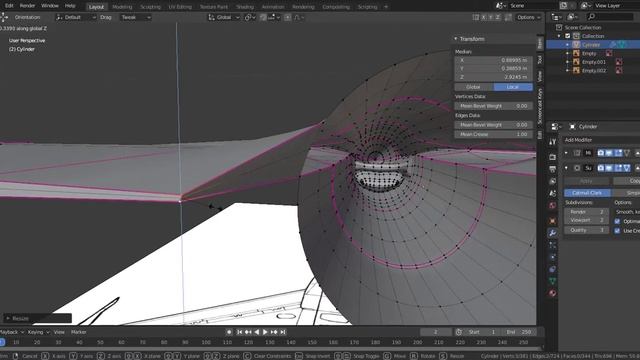Open the World properties tab icon
640x360 pixels.
coord(552,205)
